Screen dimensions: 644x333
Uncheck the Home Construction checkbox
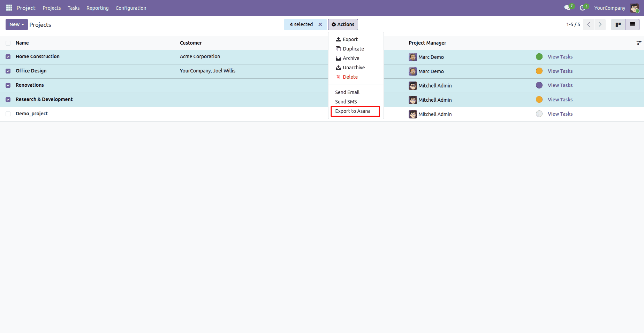click(x=8, y=57)
